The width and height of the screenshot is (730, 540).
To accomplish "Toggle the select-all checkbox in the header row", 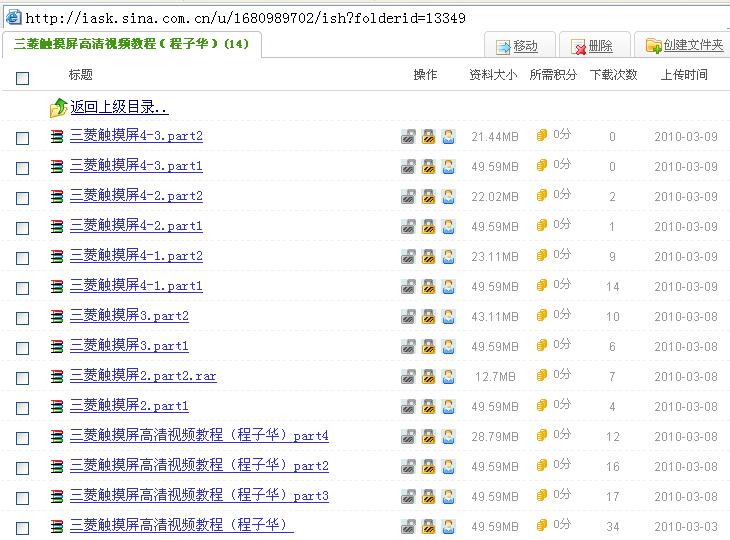I will point(22,78).
